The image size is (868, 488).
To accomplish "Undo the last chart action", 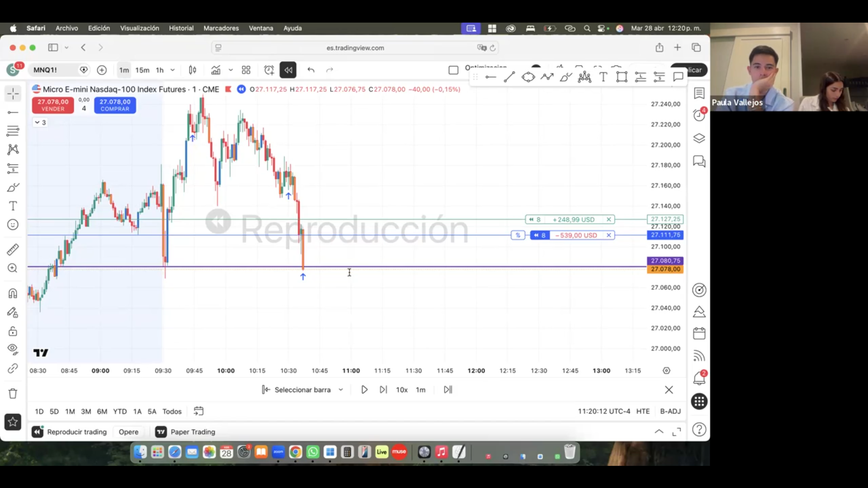I will [311, 70].
